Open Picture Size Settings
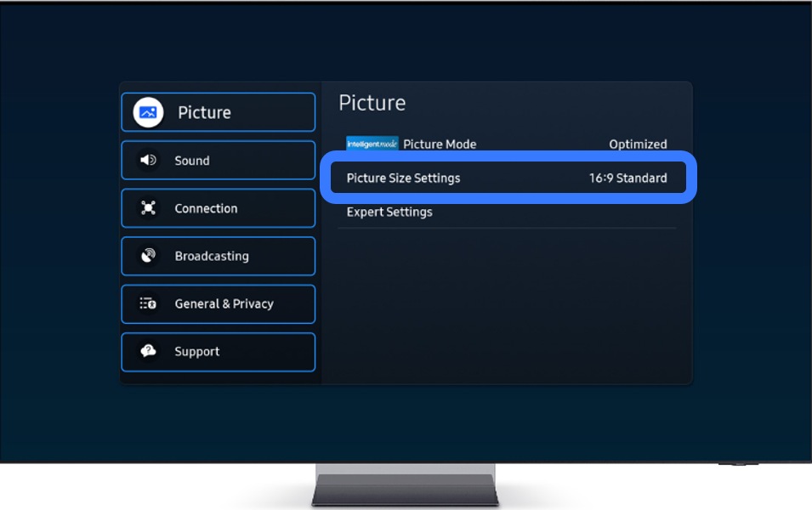Image resolution: width=812 pixels, height=510 pixels. coord(403,178)
